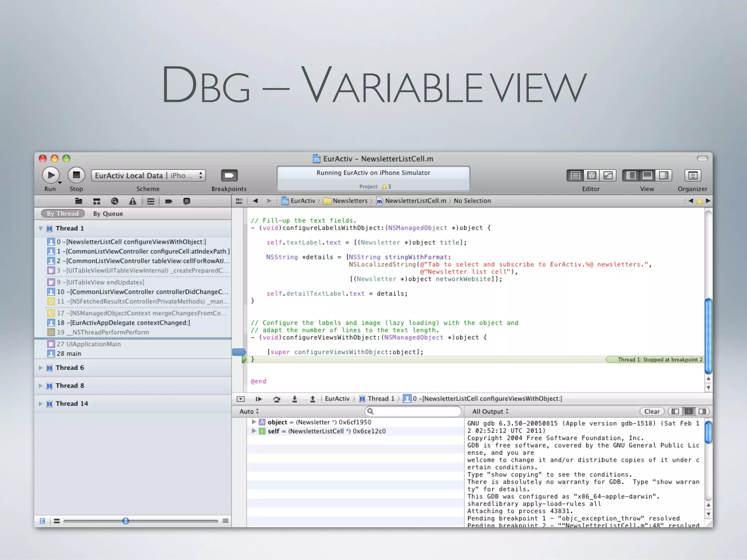Open the Auto variables scope dropdown

(249, 411)
